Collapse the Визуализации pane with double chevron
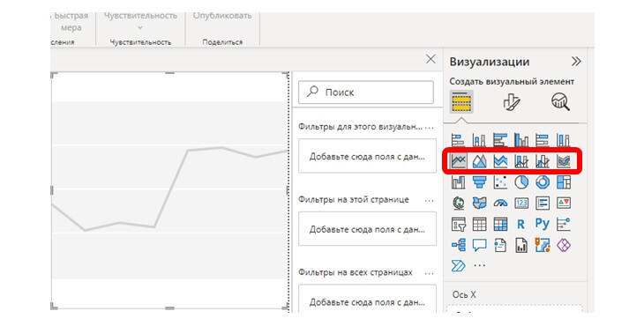Screen dimensions: 644x326 576,62
